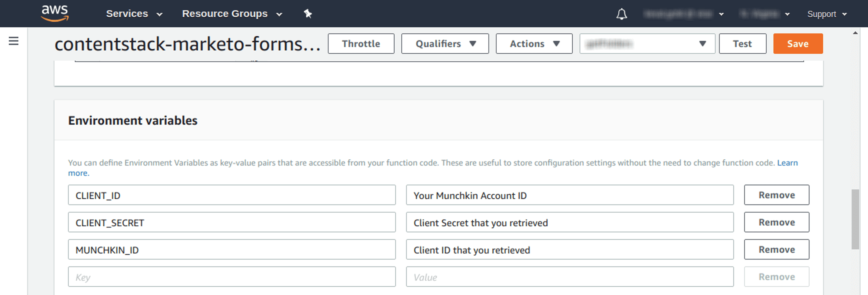Open the test event selector dropdown
Image resolution: width=868 pixels, height=295 pixels.
[x=647, y=43]
